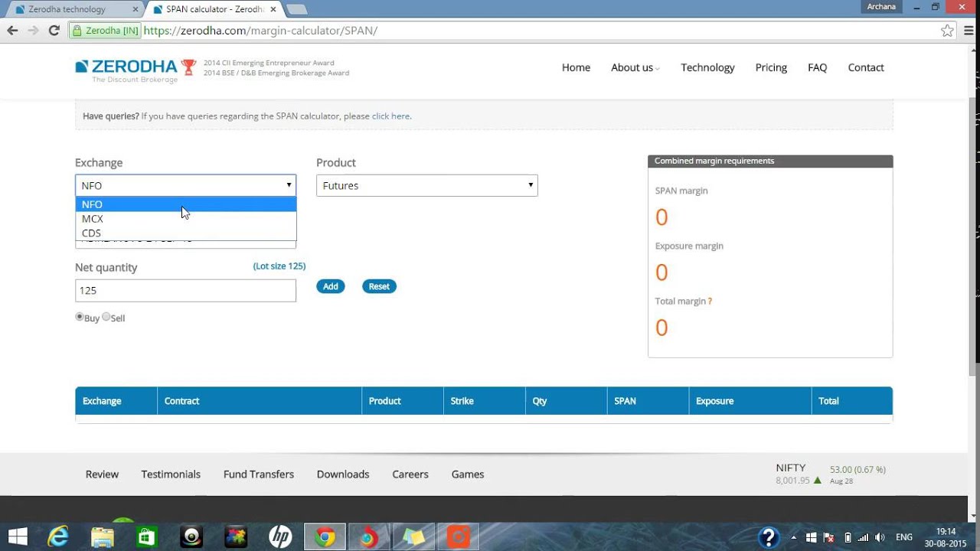The width and height of the screenshot is (980, 551).
Task: Bookmark page with star icon
Action: pyautogui.click(x=947, y=31)
